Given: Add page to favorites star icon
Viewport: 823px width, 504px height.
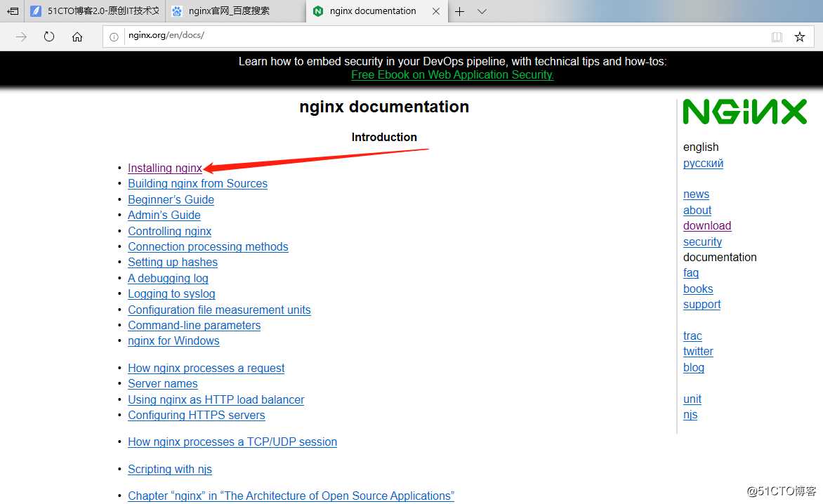Looking at the screenshot, I should coord(799,37).
